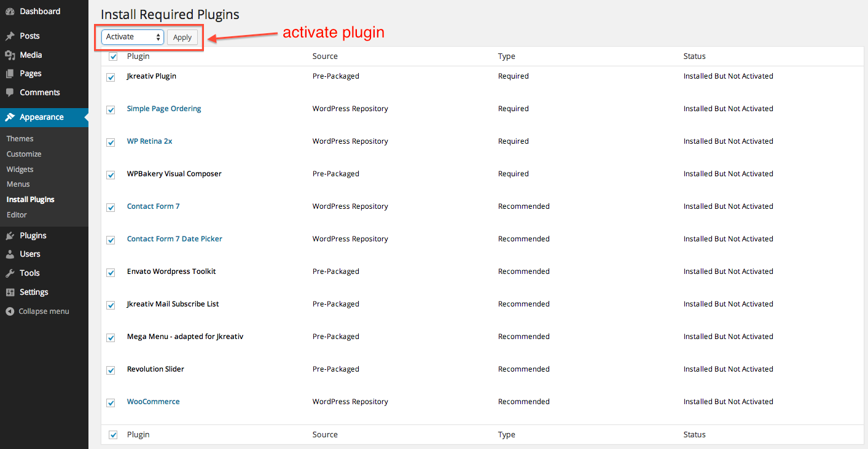Click the Install Required Plugins page heading
The height and width of the screenshot is (449, 868).
[x=170, y=15]
